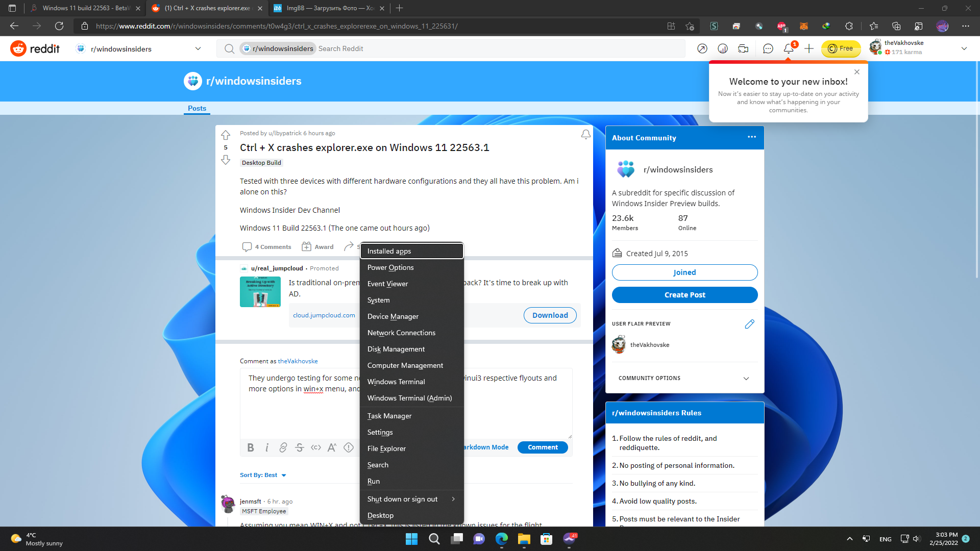Submit with the Comment button

click(543, 447)
